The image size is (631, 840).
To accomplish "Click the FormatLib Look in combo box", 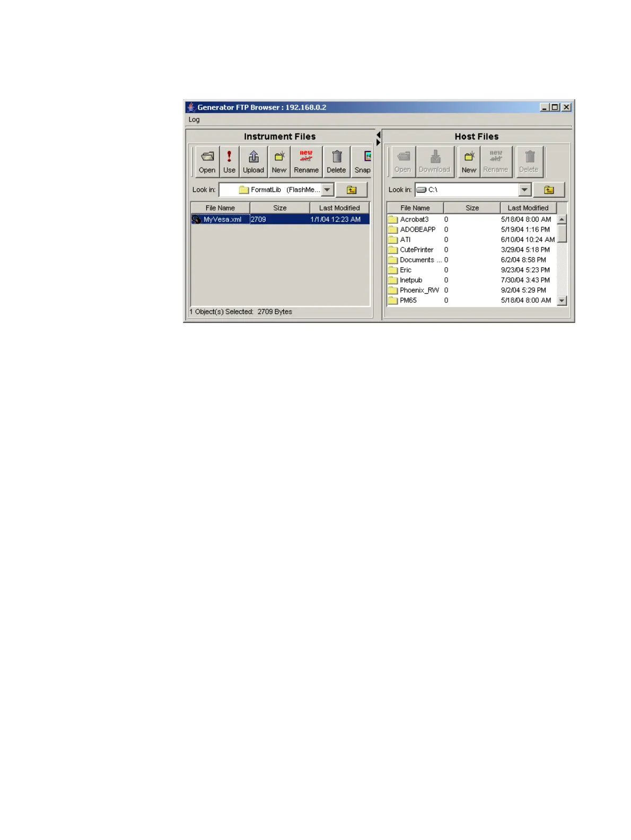I will [276, 190].
